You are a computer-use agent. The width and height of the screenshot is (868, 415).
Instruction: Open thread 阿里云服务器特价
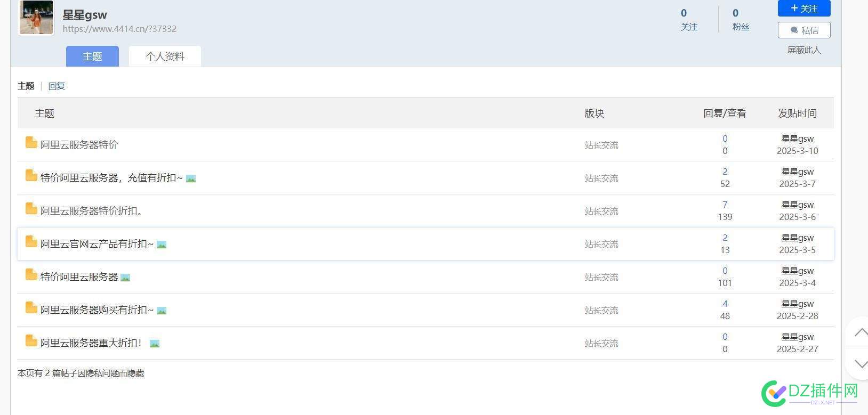79,145
